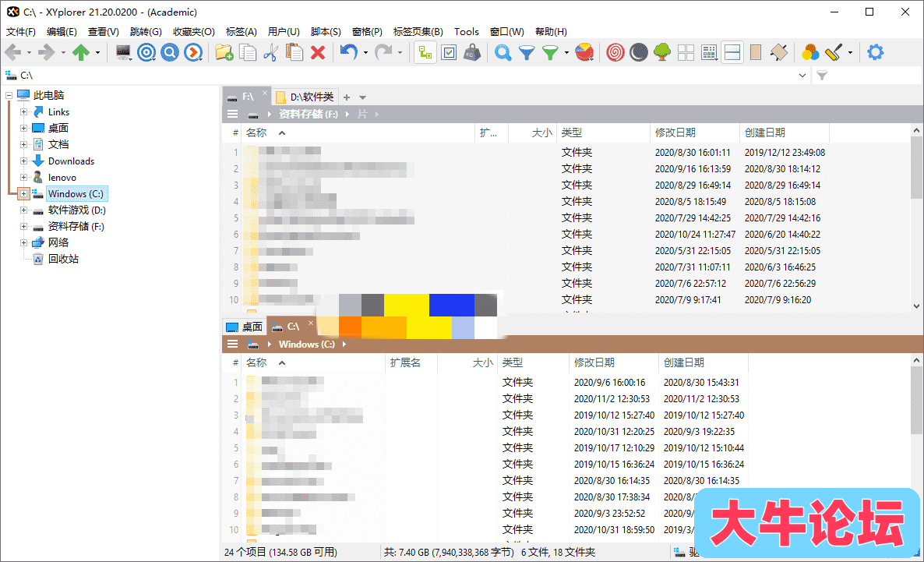The height and width of the screenshot is (562, 924).
Task: Expand the 桌面 tree node
Action: click(23, 128)
